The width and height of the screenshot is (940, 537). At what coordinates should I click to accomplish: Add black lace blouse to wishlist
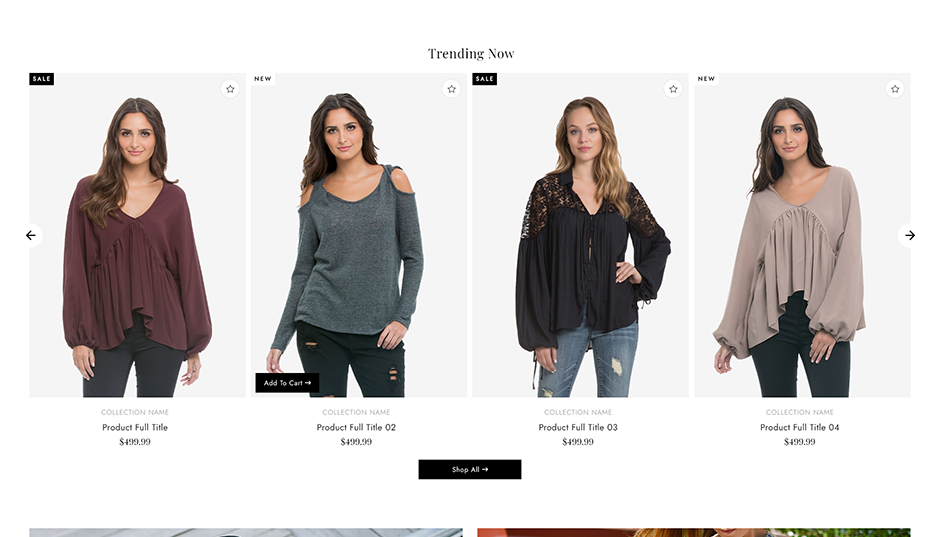pyautogui.click(x=673, y=89)
